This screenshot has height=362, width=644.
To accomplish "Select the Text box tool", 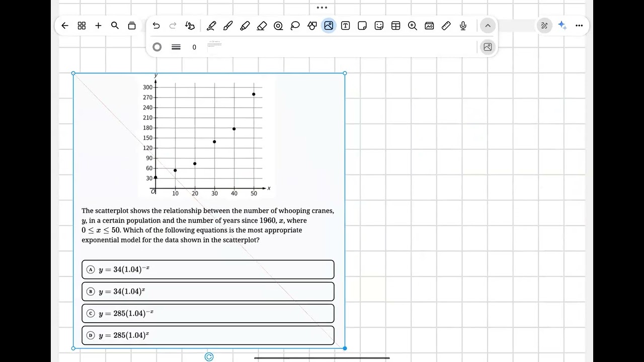I will (x=346, y=26).
